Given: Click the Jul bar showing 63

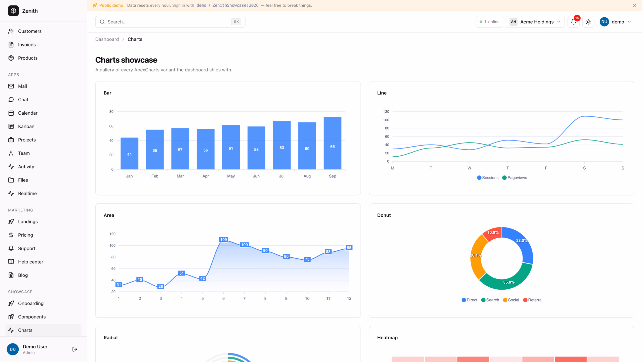Looking at the screenshot, I should pyautogui.click(x=282, y=145).
